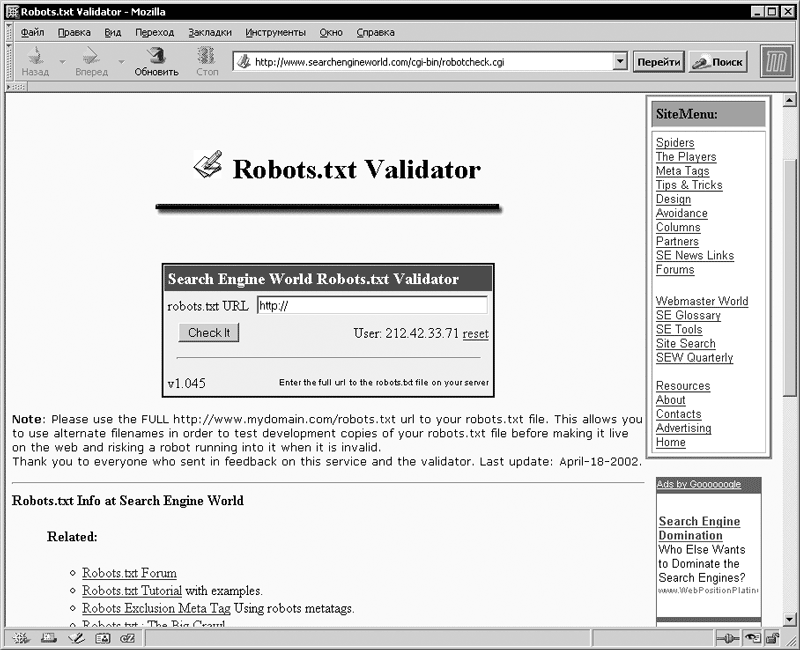This screenshot has height=650, width=800.
Task: Open Address Book from the status bar icon
Action: click(x=101, y=638)
